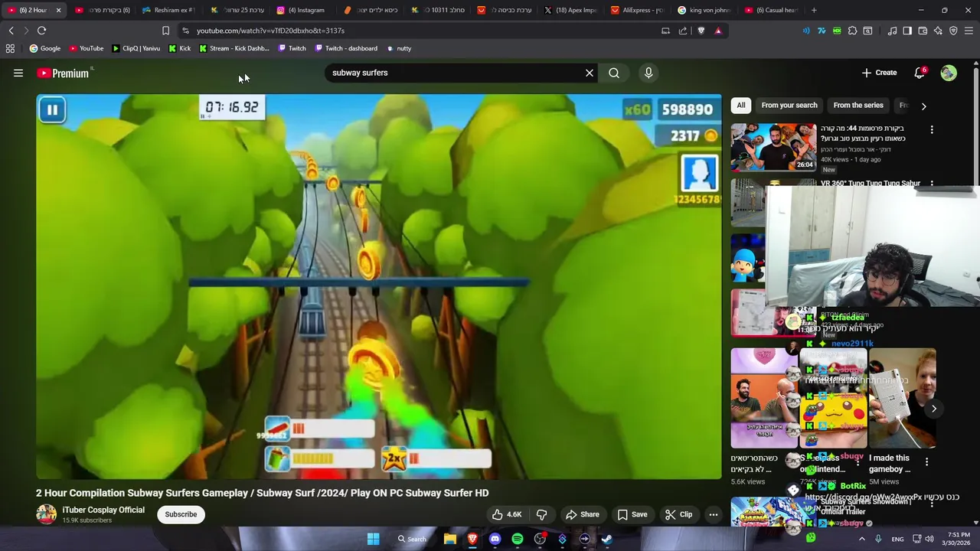This screenshot has width=980, height=551.
Task: Open options for the 26:04 video
Action: point(932,130)
